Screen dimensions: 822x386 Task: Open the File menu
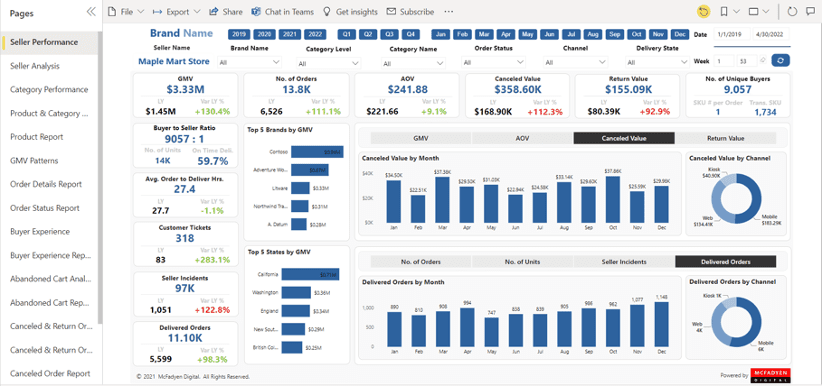point(125,12)
